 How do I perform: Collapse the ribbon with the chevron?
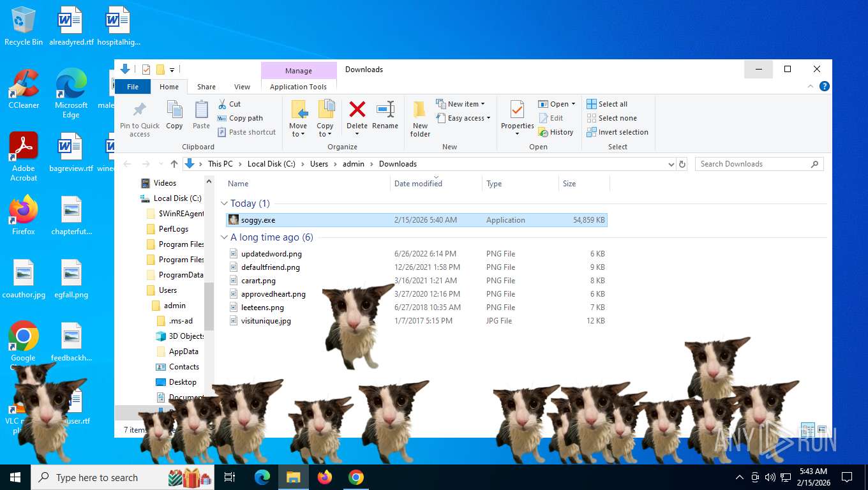pyautogui.click(x=811, y=87)
